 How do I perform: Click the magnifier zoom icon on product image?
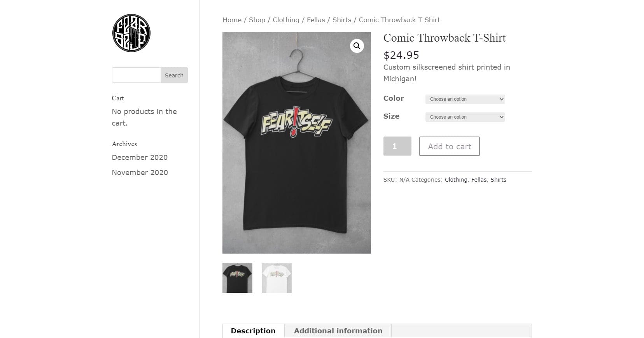pos(356,46)
